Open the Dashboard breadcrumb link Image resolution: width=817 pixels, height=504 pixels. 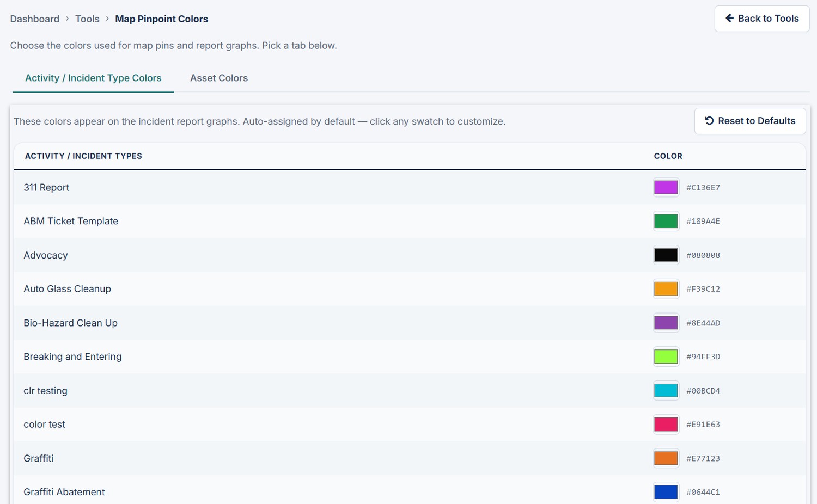[x=35, y=19]
